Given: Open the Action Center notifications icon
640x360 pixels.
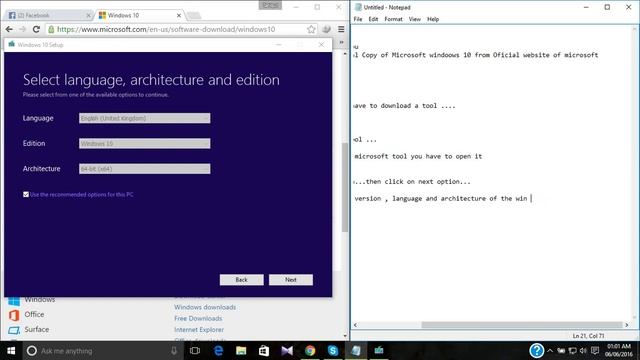Looking at the screenshot, I should pyautogui.click(x=595, y=351).
